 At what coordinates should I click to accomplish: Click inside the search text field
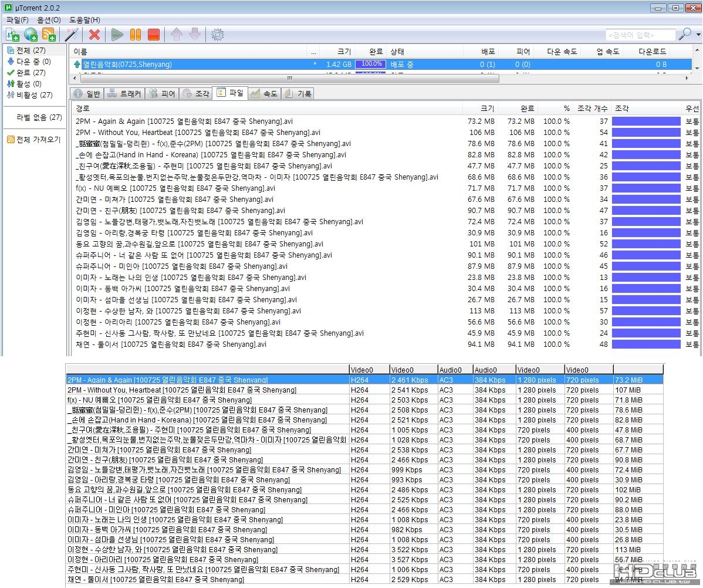click(x=640, y=35)
